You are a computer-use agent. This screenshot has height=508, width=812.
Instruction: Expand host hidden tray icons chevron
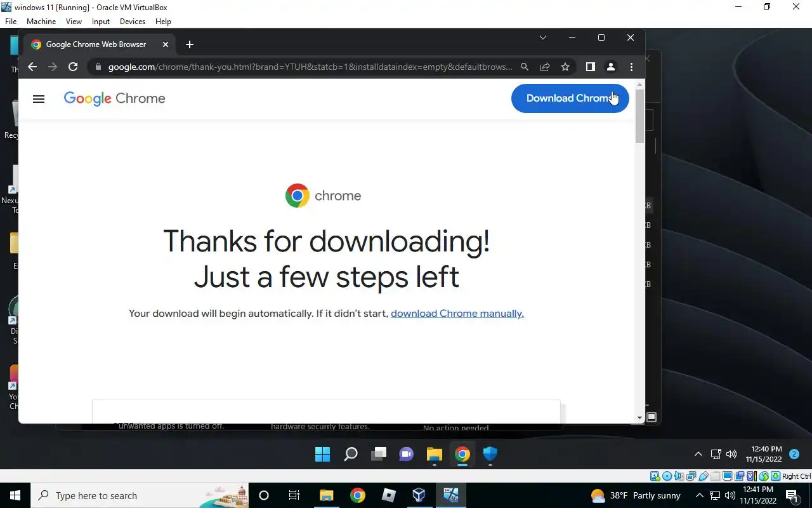point(698,495)
